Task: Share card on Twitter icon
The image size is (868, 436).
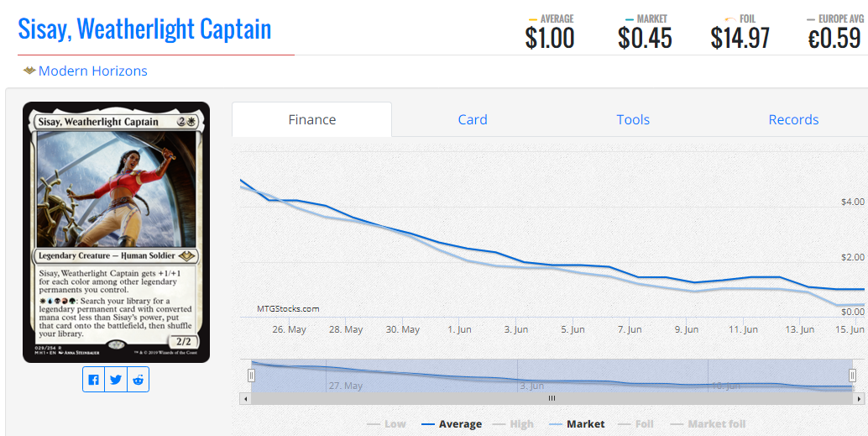Action: (116, 380)
